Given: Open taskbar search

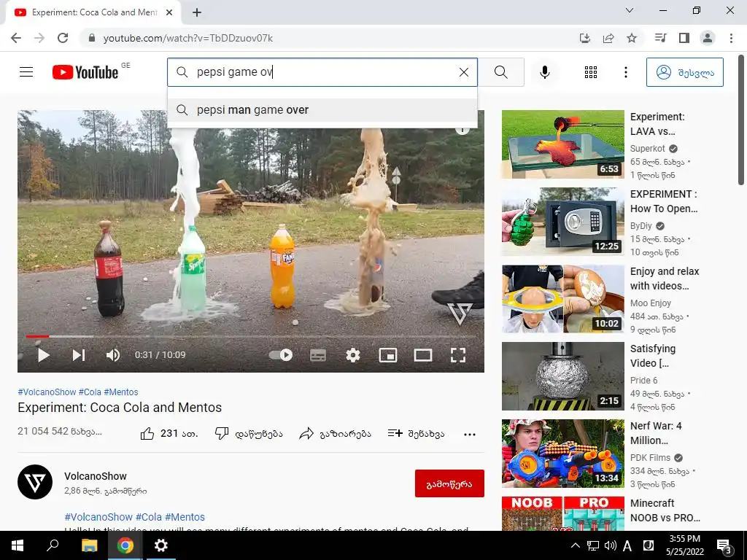Looking at the screenshot, I should [53, 545].
